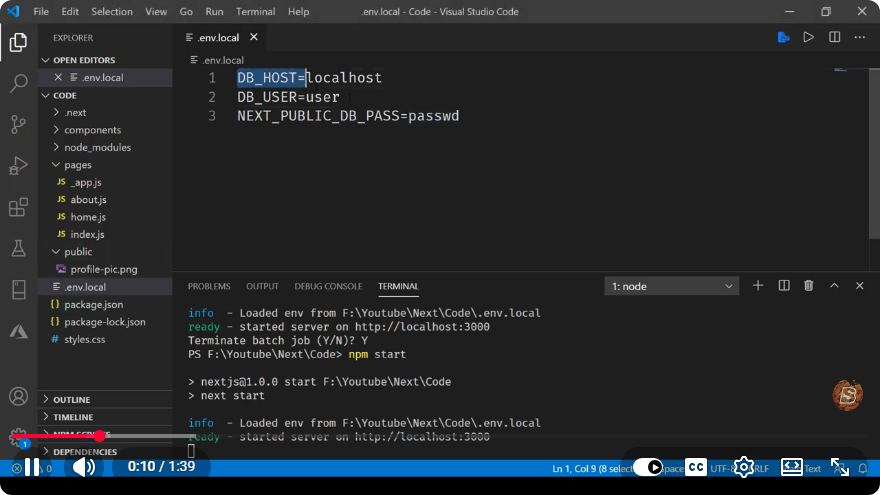Add a new terminal with plus icon
This screenshot has height=495, width=880.
tap(758, 286)
